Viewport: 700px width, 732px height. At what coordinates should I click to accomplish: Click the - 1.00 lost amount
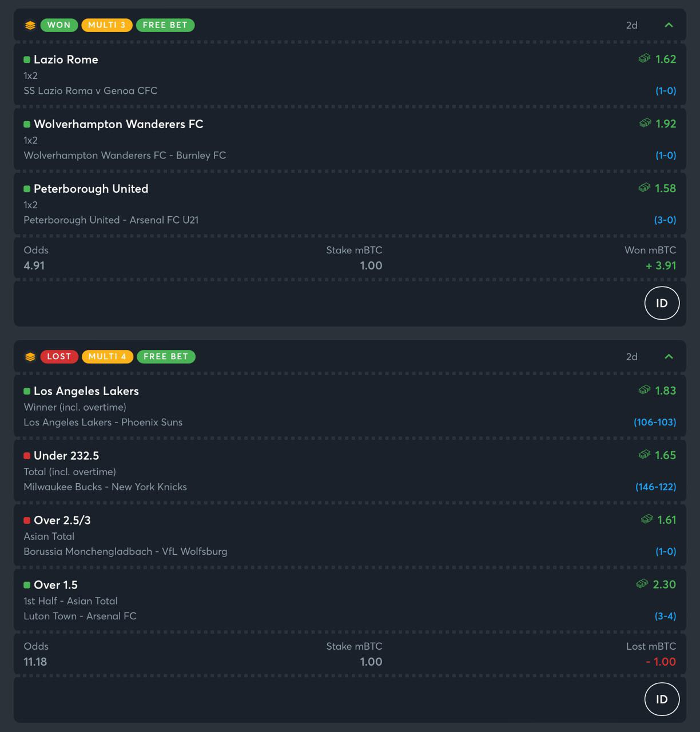661,662
